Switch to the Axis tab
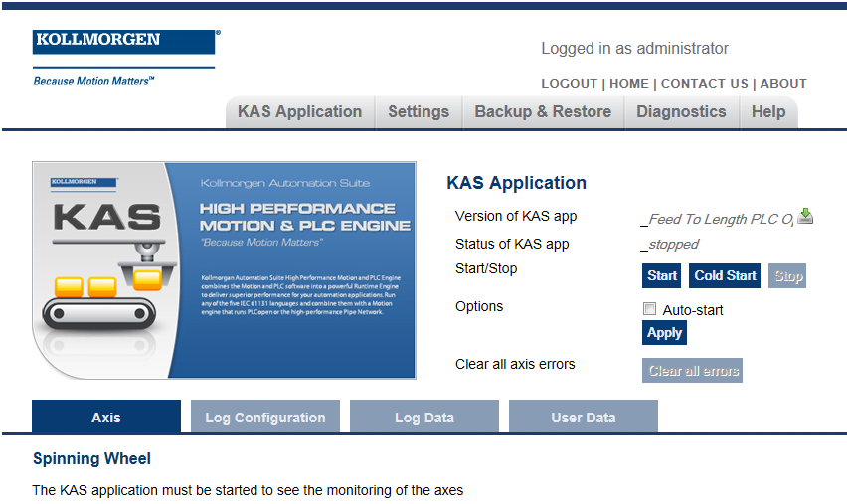Screen dimensions: 847x504 pyautogui.click(x=106, y=417)
